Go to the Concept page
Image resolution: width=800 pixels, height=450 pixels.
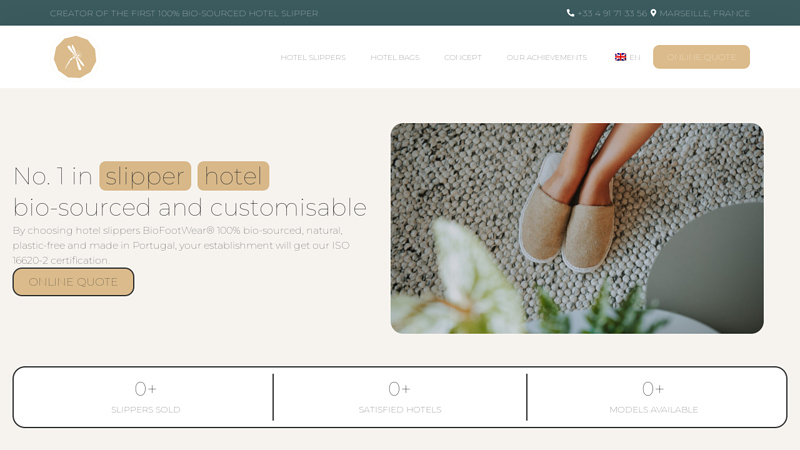click(463, 57)
